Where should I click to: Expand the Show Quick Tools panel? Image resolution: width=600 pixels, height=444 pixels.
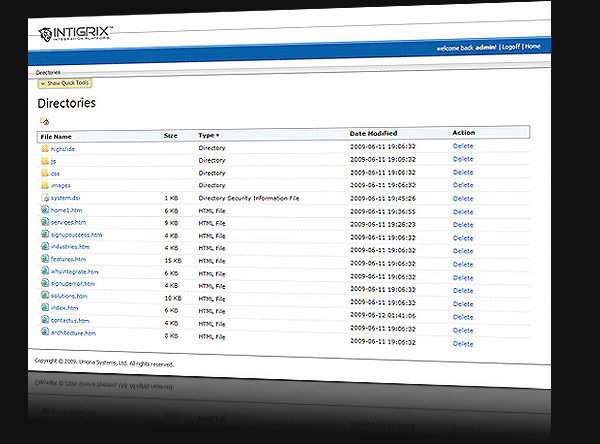(x=65, y=83)
